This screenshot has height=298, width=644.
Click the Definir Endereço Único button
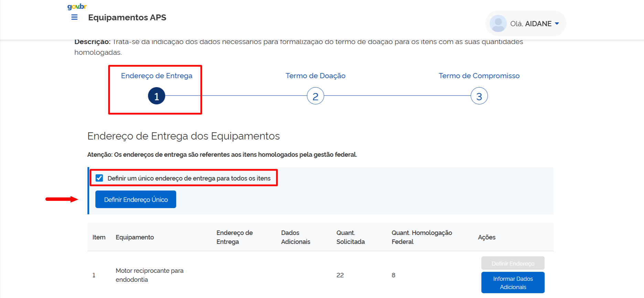click(136, 199)
